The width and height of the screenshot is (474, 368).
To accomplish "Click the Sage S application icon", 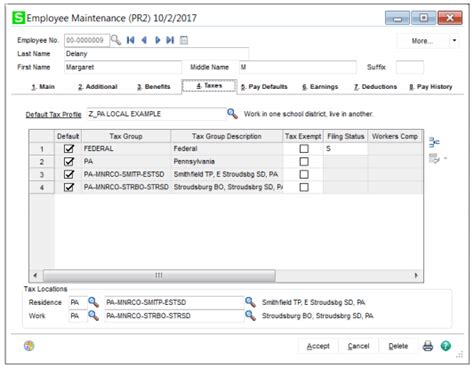I will click(x=18, y=18).
